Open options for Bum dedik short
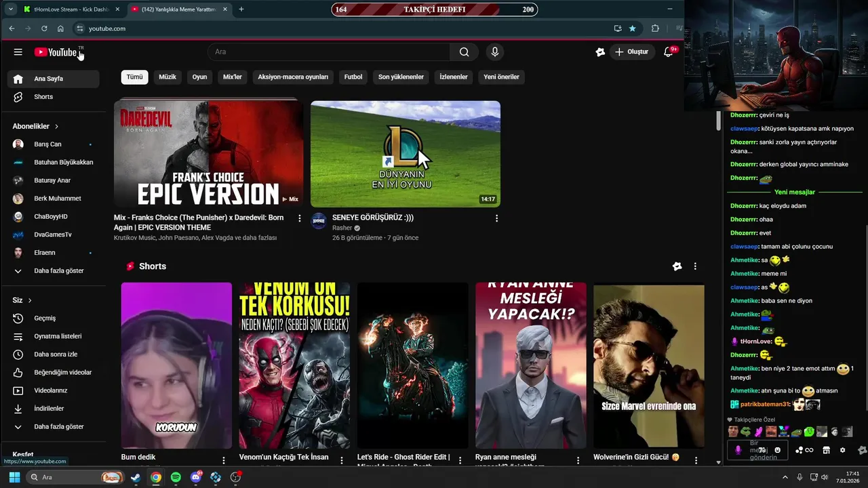868x488 pixels. point(224,460)
